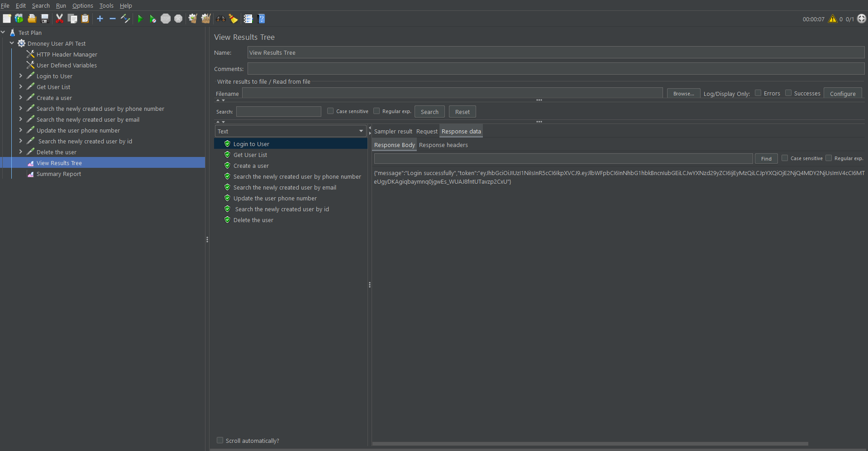This screenshot has height=451, width=868.
Task: Cut the selected element with scissors icon
Action: (x=59, y=19)
